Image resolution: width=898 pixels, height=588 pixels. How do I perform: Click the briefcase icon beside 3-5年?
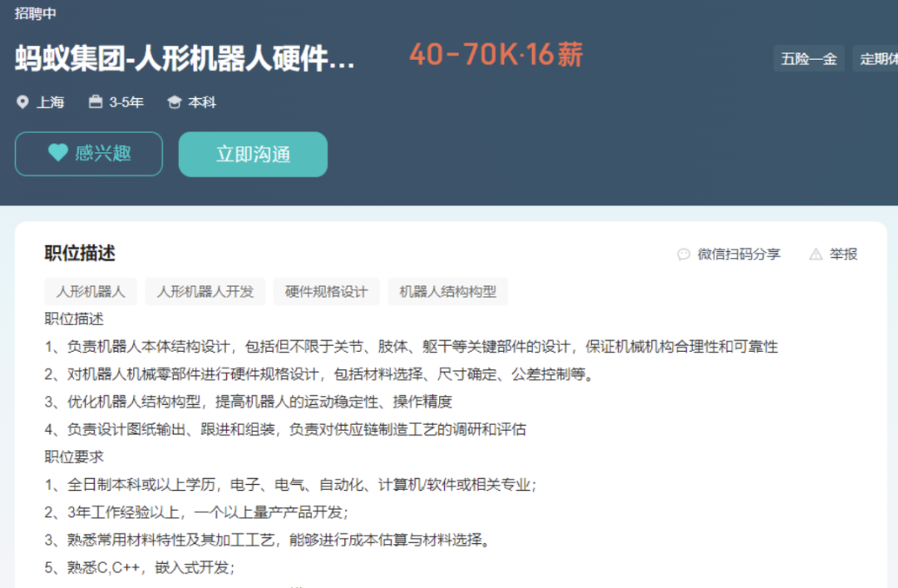[x=96, y=102]
